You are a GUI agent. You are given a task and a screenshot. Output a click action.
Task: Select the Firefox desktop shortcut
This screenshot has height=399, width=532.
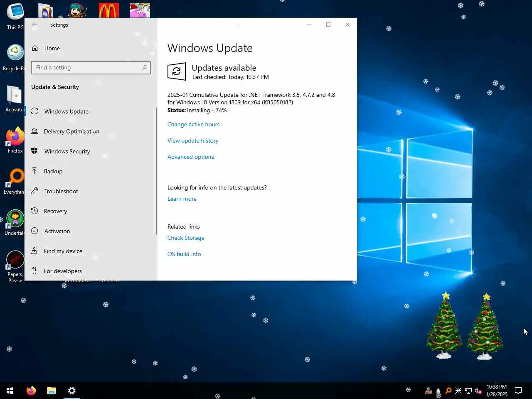tap(15, 140)
